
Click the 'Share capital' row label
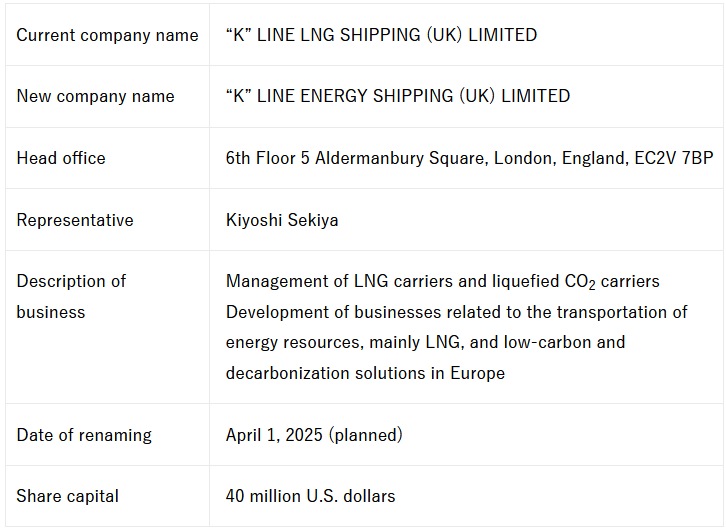67,496
